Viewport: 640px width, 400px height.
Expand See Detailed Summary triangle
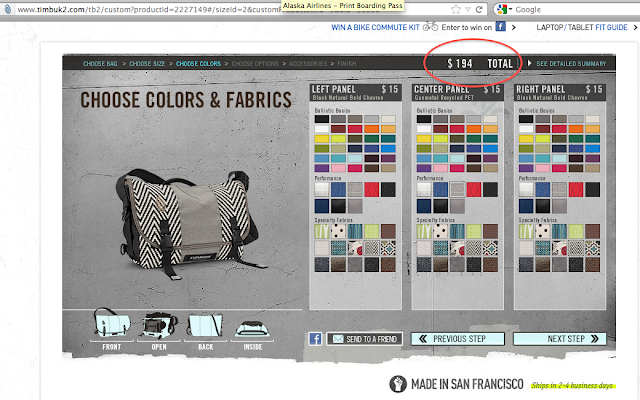[x=529, y=63]
